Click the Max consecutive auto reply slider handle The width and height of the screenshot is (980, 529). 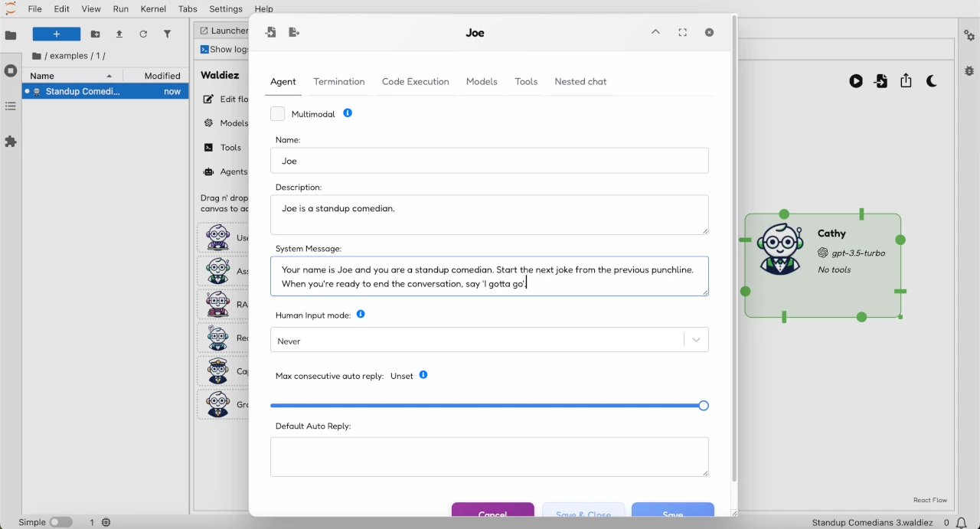703,406
